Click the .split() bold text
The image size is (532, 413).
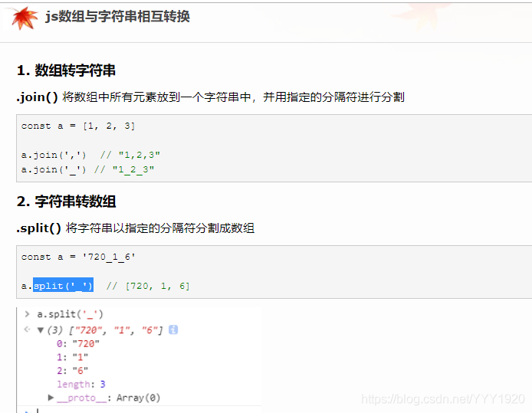point(38,228)
